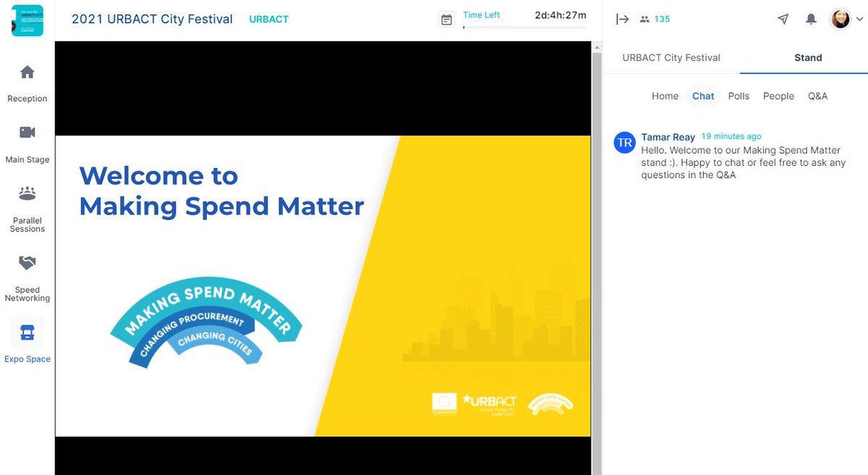Select People sub-tab
Viewport: 868px width, 475px height.
tap(778, 96)
